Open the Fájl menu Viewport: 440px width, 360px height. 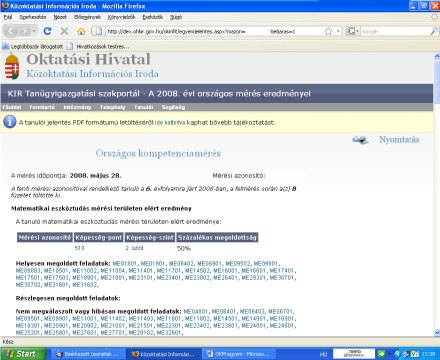coord(8,17)
